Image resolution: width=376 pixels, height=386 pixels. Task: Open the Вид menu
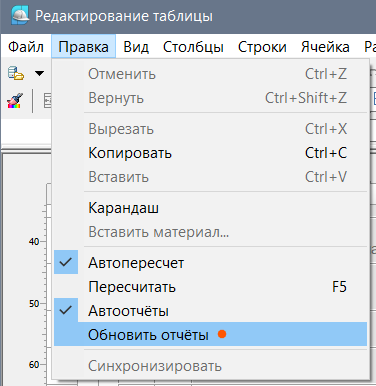pos(136,47)
